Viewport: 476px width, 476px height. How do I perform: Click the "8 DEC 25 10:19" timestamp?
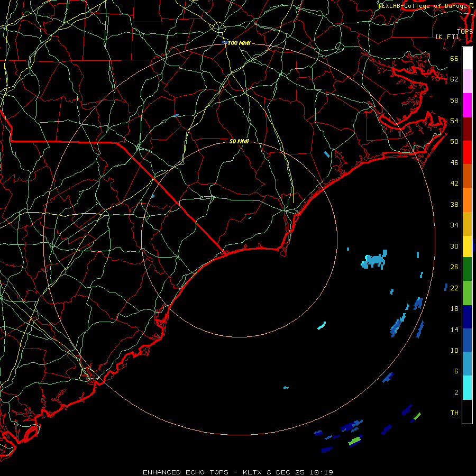pyautogui.click(x=300, y=472)
